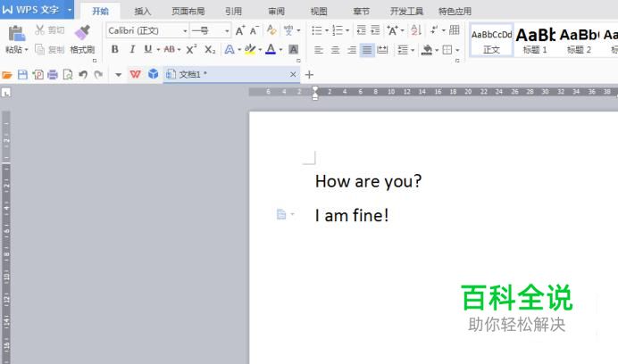The width and height of the screenshot is (618, 364).
Task: Apply distributed alignment
Action: coord(383,50)
